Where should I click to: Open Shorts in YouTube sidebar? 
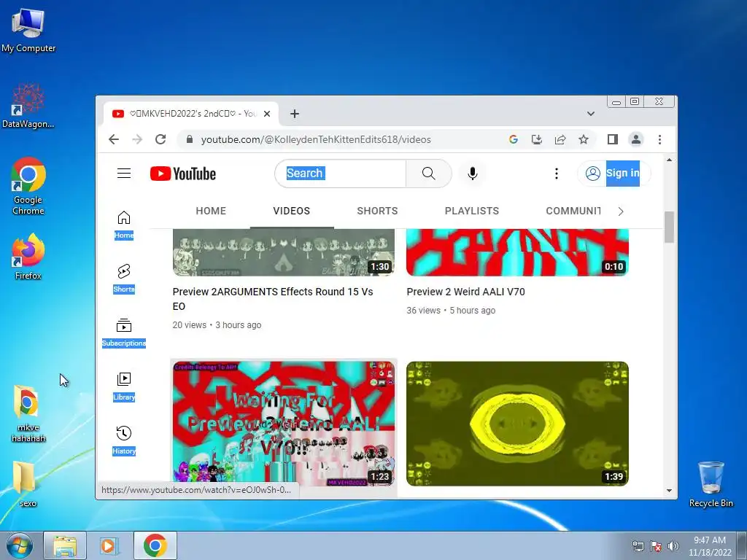point(124,279)
